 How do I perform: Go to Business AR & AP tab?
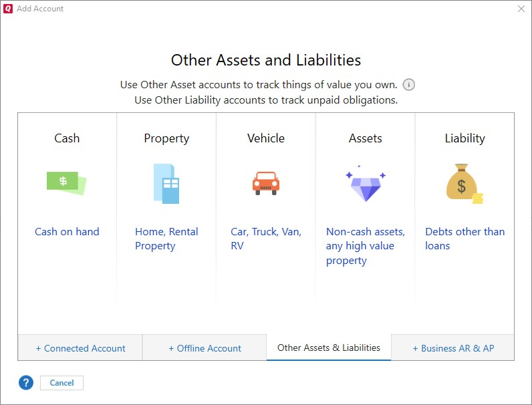coord(453,348)
